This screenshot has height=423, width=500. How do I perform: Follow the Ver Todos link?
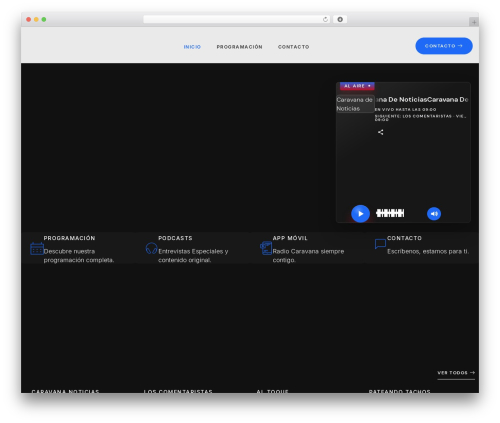[x=456, y=373]
